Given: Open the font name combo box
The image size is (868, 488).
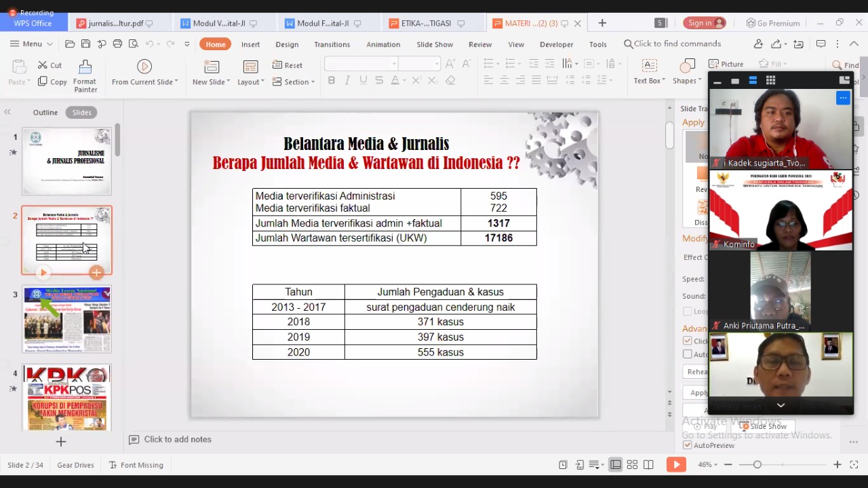Looking at the screenshot, I should (361, 64).
